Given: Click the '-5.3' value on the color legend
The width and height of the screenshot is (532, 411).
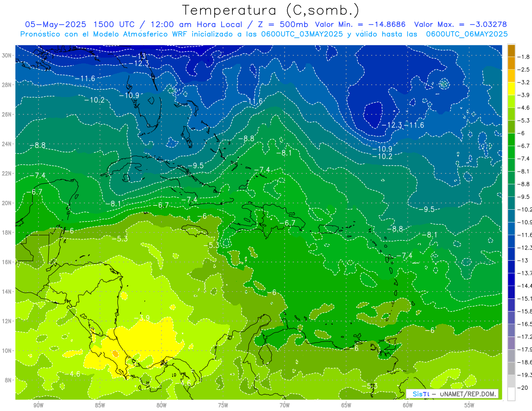Looking at the screenshot, I should (x=524, y=121).
